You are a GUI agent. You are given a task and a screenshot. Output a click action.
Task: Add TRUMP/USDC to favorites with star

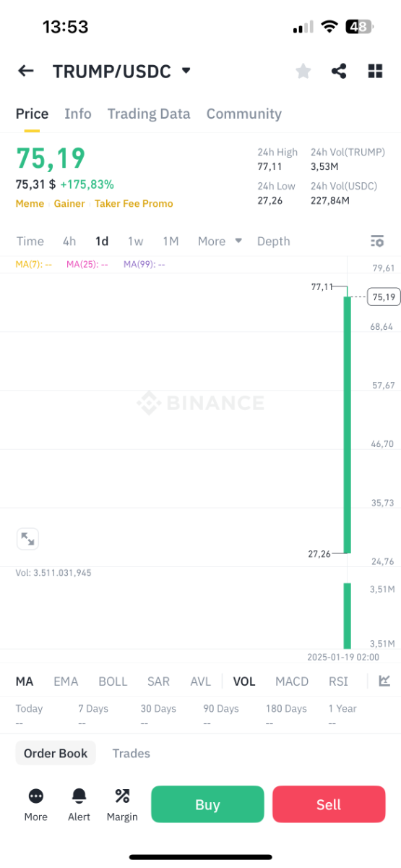(x=303, y=71)
